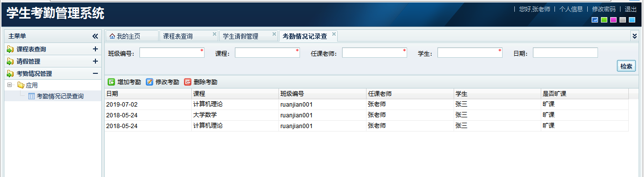Click the 您好,张老师 greeting link
Screen dimensions: 644x177
[534, 9]
